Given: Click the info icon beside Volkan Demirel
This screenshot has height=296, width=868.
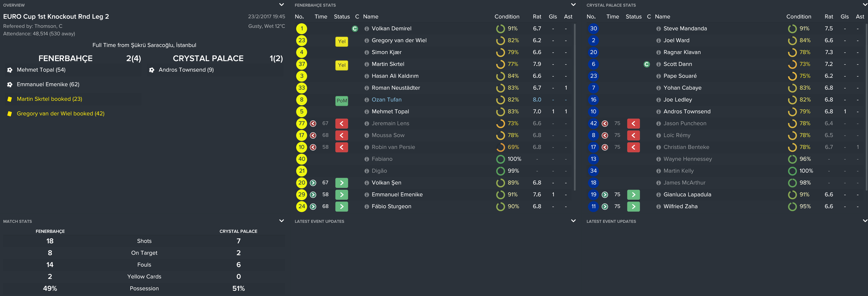Looking at the screenshot, I should click(x=367, y=29).
